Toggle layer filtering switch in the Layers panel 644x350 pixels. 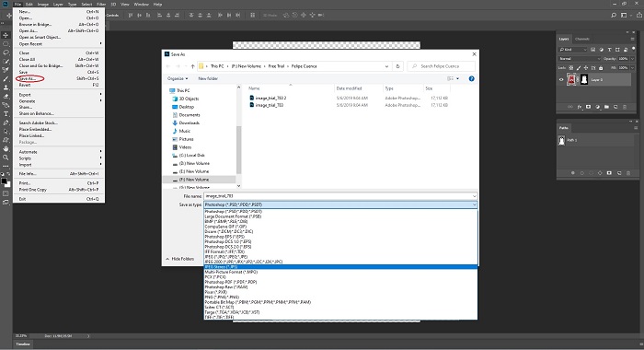click(x=634, y=49)
